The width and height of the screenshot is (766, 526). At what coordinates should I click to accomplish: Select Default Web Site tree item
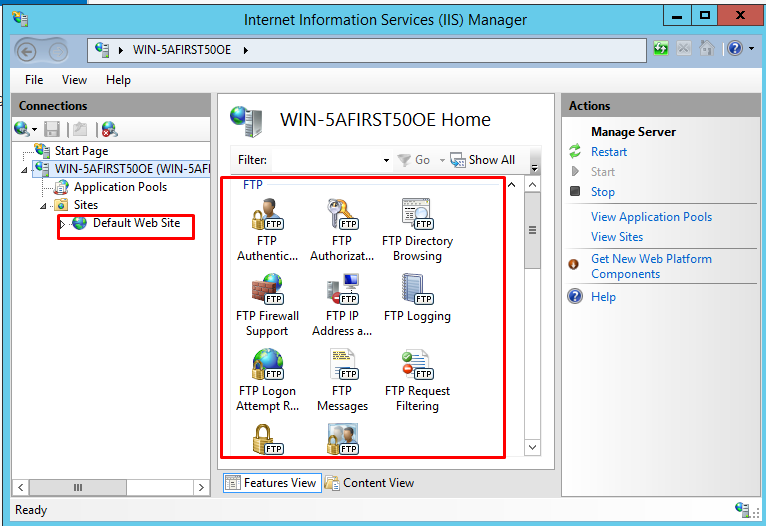136,223
